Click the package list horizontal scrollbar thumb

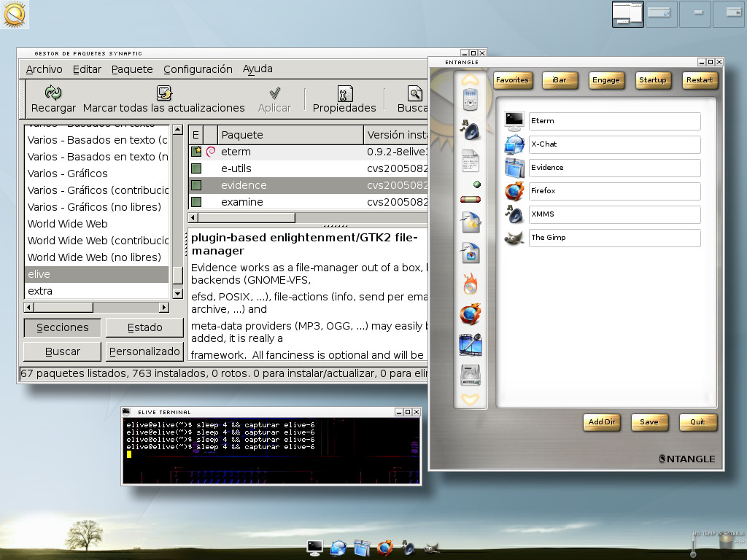click(247, 218)
